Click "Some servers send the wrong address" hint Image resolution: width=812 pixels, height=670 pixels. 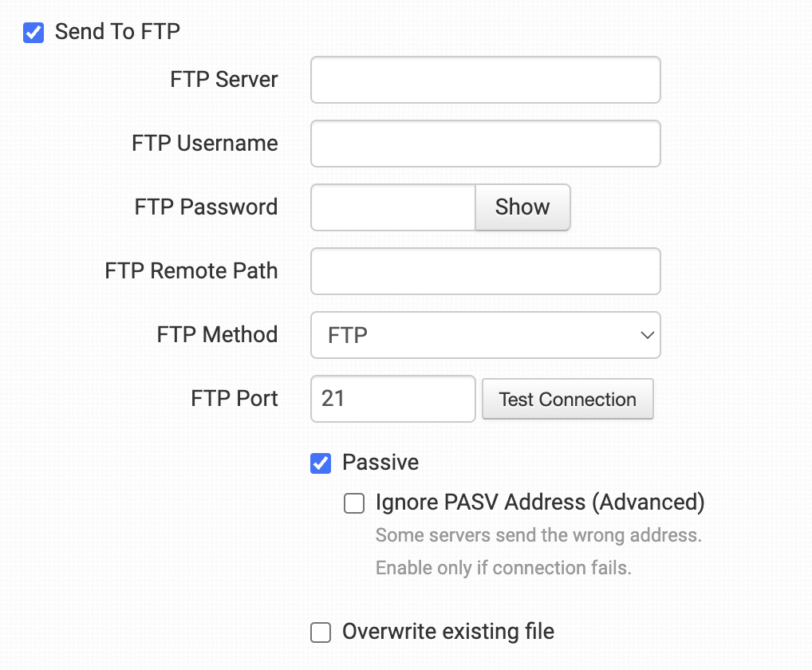[538, 535]
